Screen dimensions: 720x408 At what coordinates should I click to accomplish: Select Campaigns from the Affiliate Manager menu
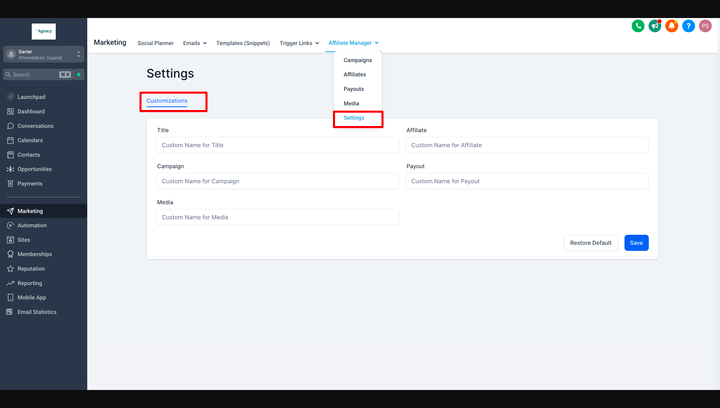click(x=357, y=60)
